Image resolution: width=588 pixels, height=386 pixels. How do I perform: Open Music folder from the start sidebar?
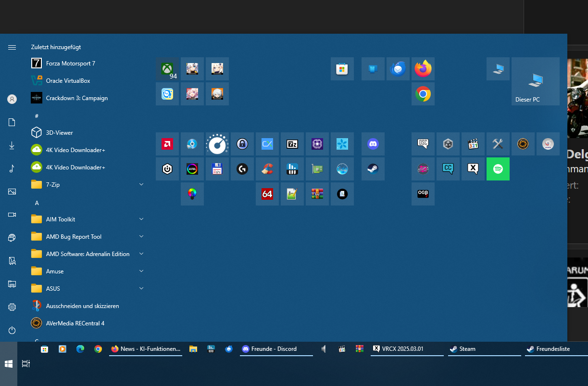click(x=12, y=168)
